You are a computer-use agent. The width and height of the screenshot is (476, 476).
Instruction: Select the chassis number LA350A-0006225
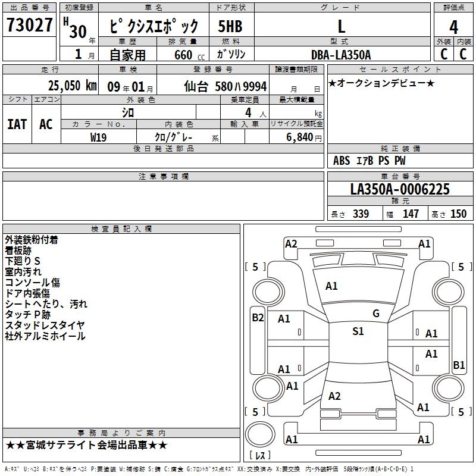coord(400,189)
